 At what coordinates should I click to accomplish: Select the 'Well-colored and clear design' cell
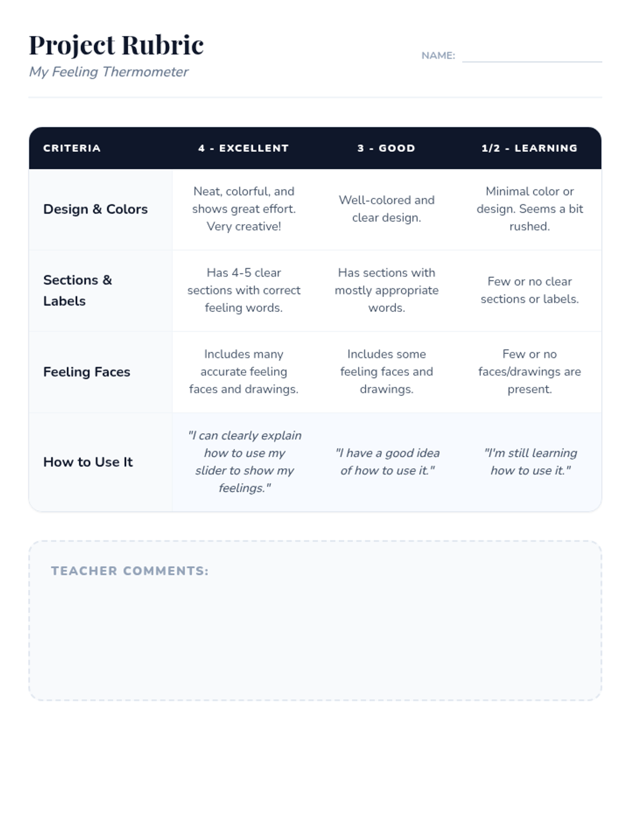tap(386, 209)
